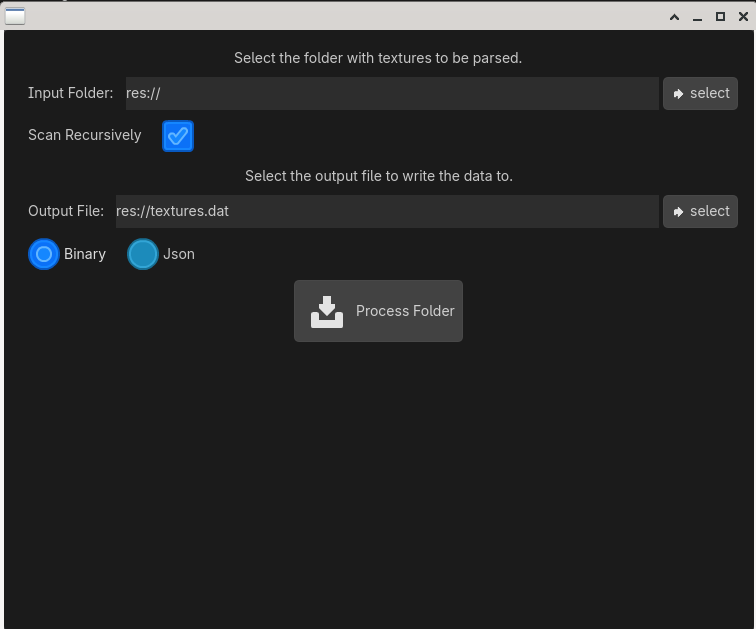Close the window with the X icon
This screenshot has width=756, height=629.
(x=743, y=17)
